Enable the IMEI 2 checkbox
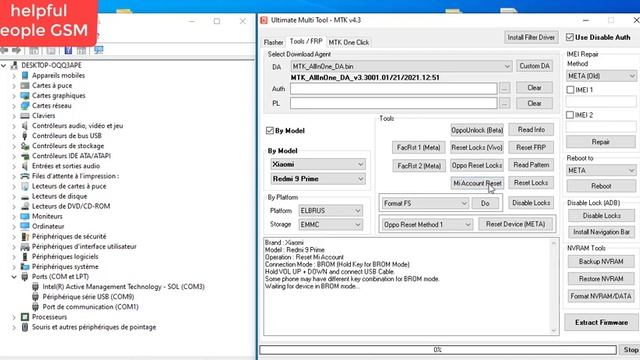This screenshot has height=360, width=640. pyautogui.click(x=570, y=115)
